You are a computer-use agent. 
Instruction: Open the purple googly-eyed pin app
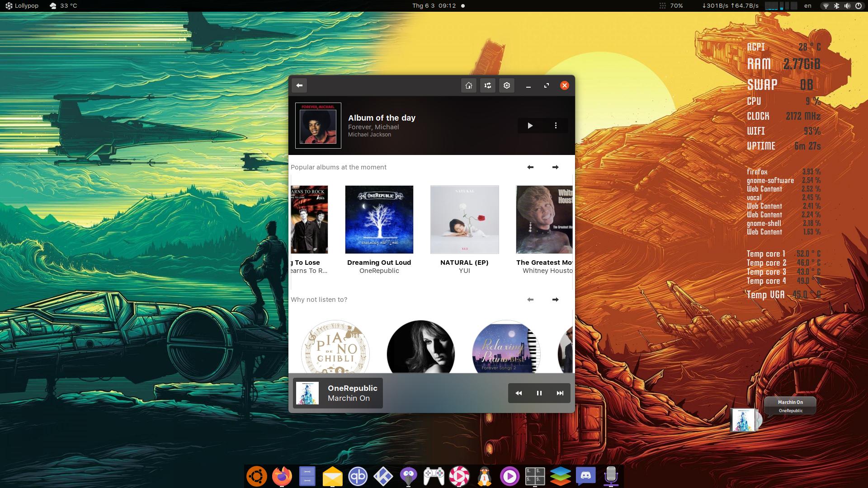(408, 476)
